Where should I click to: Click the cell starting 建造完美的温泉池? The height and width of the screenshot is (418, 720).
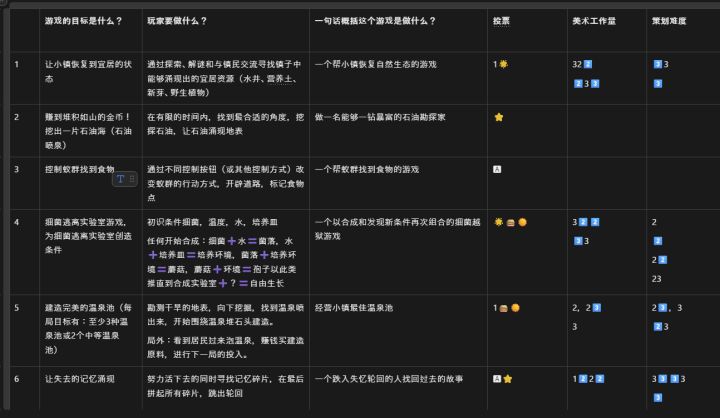(91, 330)
